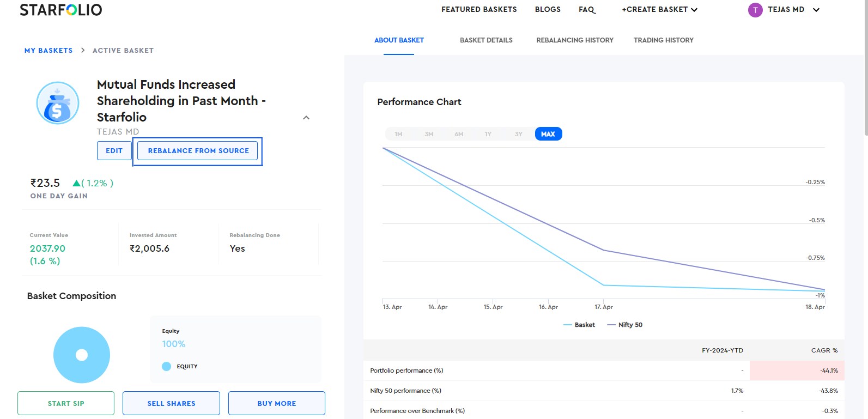Select the EQUITY legend color dot
Image resolution: width=868 pixels, height=419 pixels.
point(167,367)
